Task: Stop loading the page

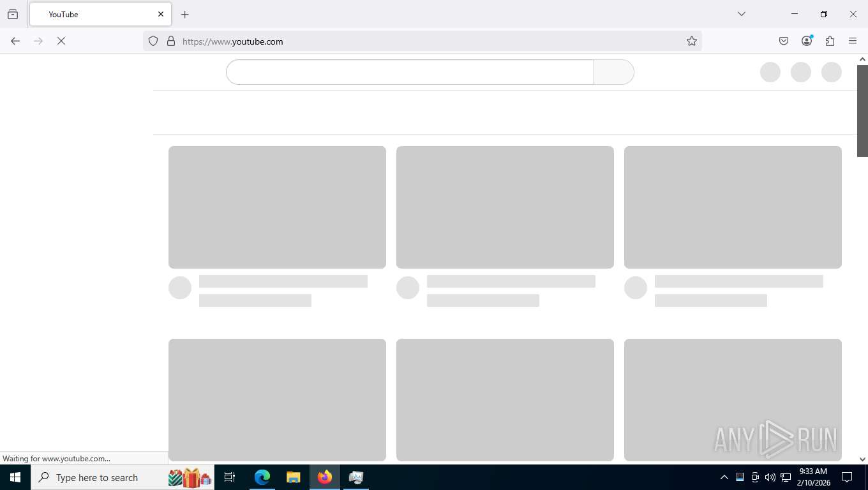Action: [x=61, y=41]
